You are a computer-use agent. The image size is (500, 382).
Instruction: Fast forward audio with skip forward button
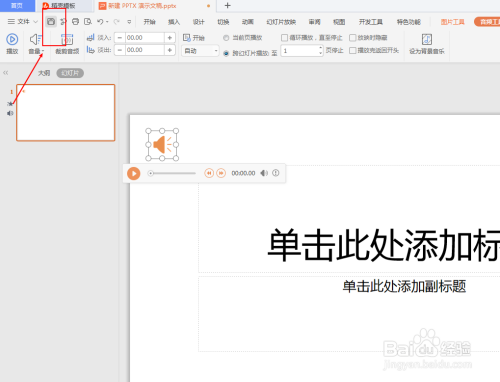click(221, 173)
